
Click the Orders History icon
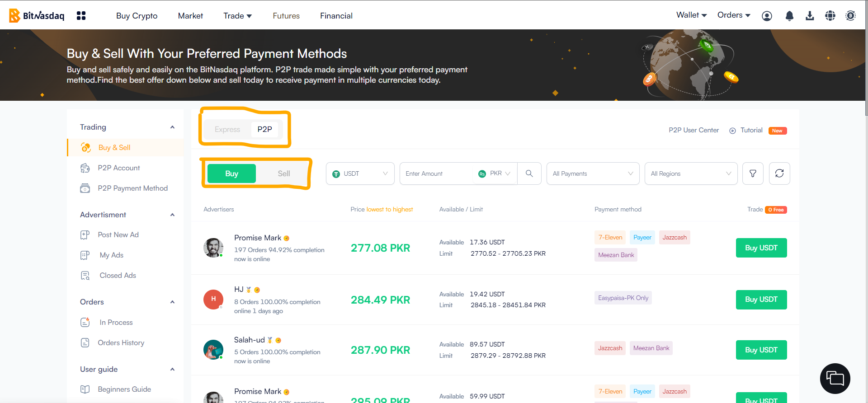pyautogui.click(x=85, y=342)
